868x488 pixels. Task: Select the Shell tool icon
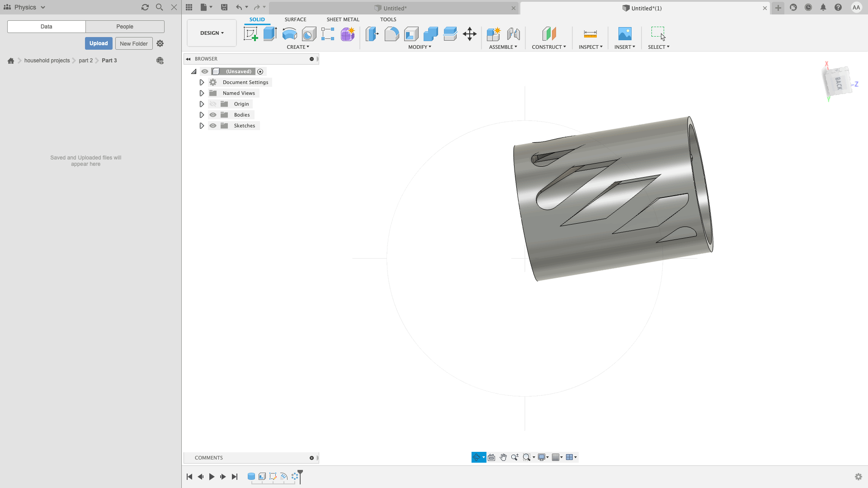pyautogui.click(x=411, y=34)
